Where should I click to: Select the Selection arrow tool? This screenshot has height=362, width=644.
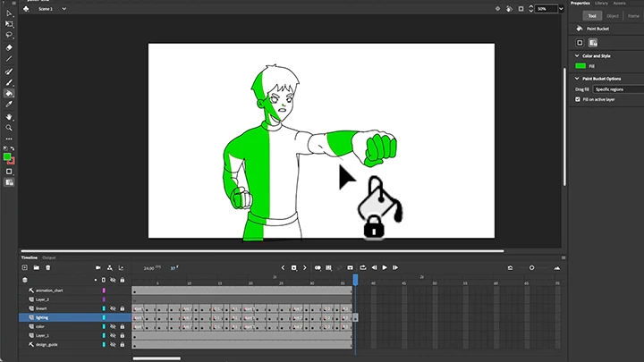tap(9, 13)
